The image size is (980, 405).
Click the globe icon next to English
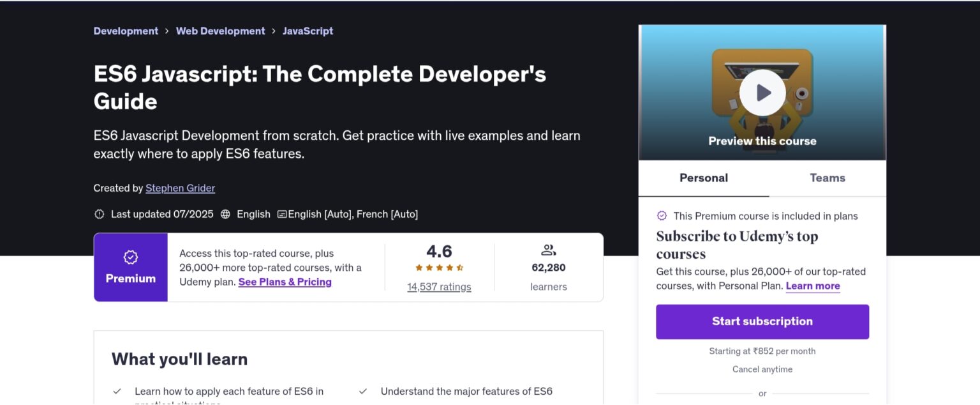point(225,214)
